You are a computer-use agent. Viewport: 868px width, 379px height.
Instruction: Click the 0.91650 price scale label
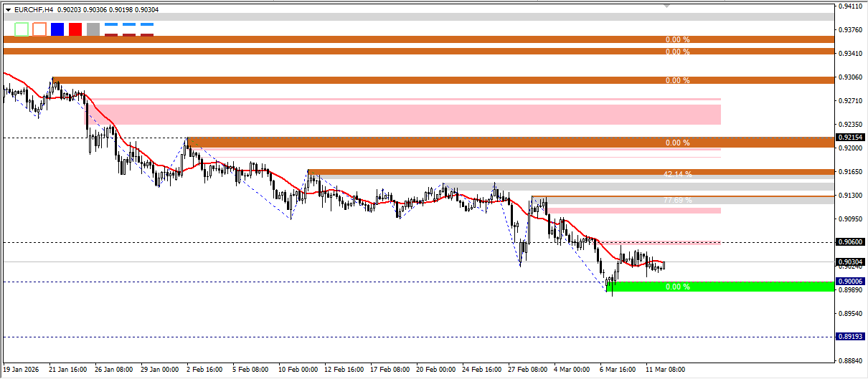pos(851,172)
